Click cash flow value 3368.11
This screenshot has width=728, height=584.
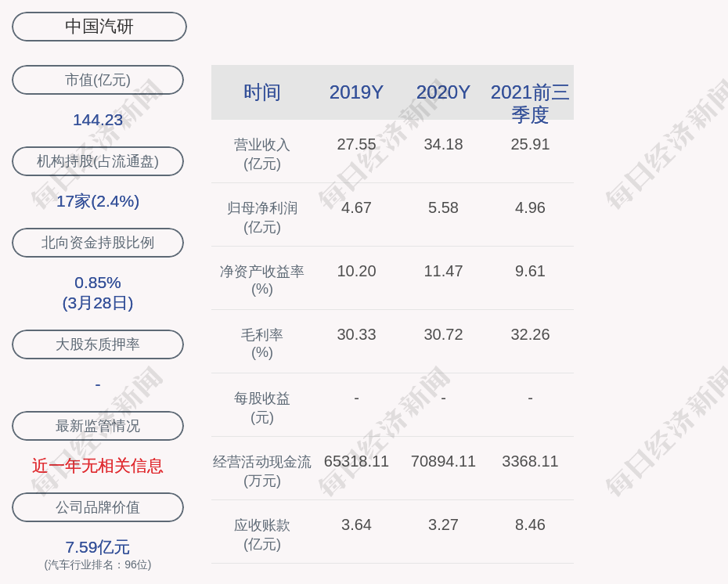tap(530, 461)
